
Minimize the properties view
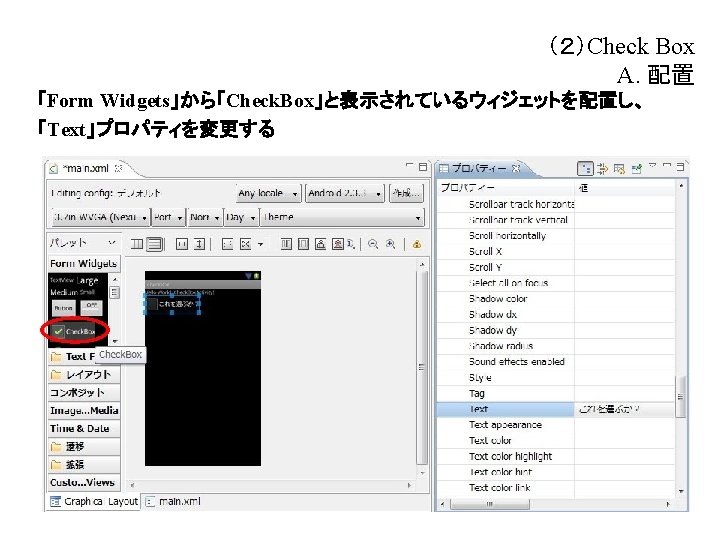[x=667, y=165]
